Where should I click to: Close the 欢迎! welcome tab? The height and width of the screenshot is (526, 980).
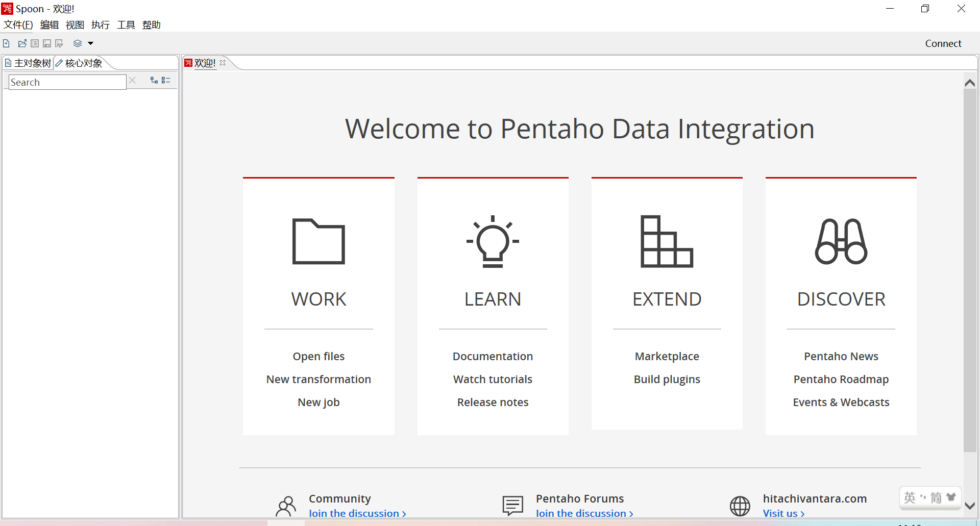[x=223, y=63]
